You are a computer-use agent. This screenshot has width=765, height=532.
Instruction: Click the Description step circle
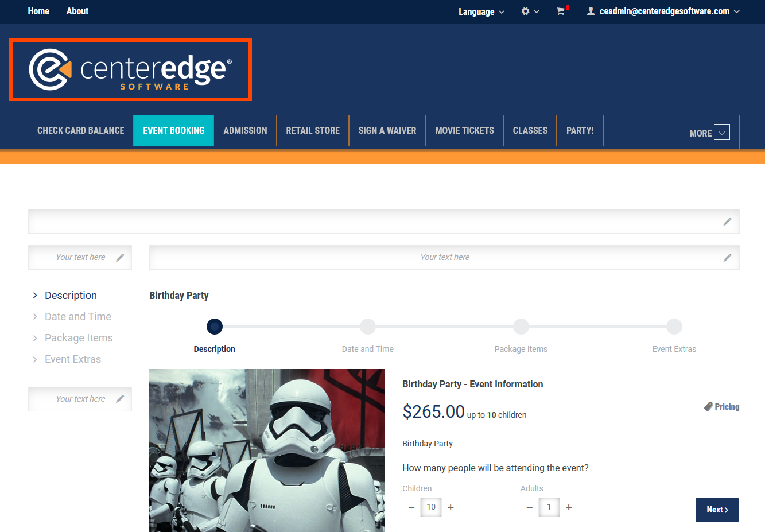(x=215, y=327)
